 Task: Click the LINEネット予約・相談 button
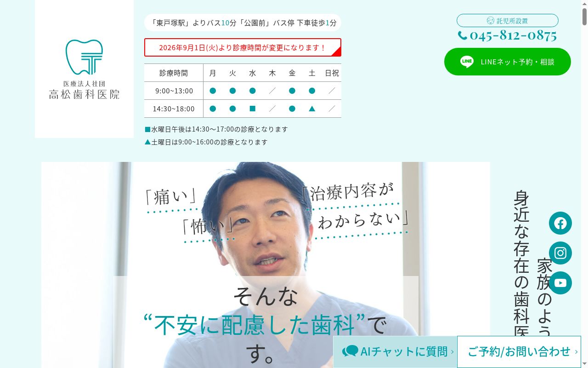(x=508, y=62)
